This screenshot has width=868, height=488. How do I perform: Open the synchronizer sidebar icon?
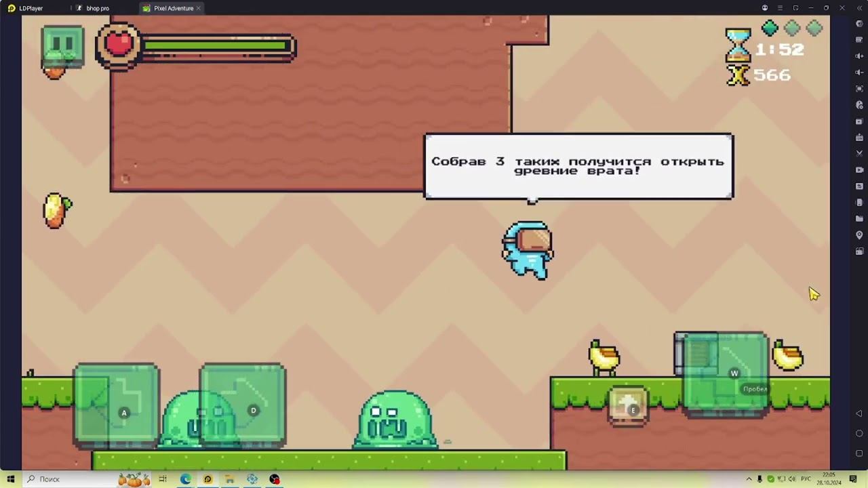pyautogui.click(x=859, y=186)
